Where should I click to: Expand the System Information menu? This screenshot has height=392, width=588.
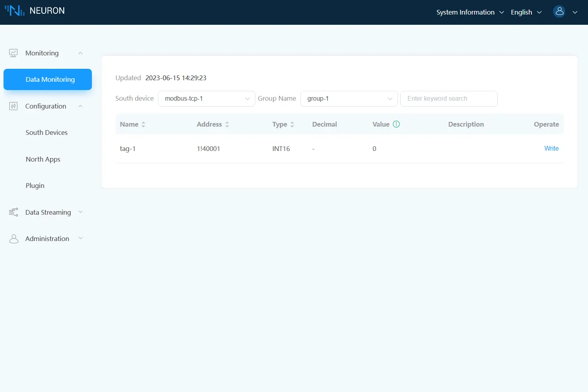470,12
